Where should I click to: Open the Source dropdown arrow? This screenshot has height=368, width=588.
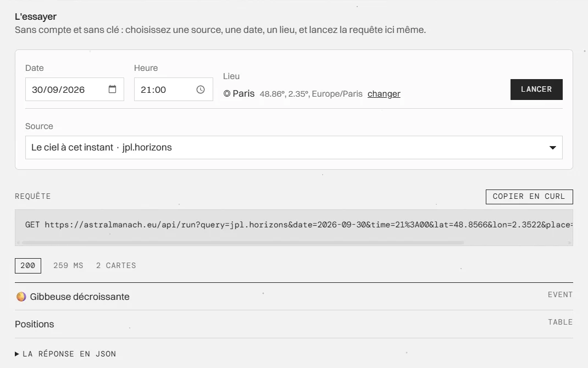pos(552,148)
